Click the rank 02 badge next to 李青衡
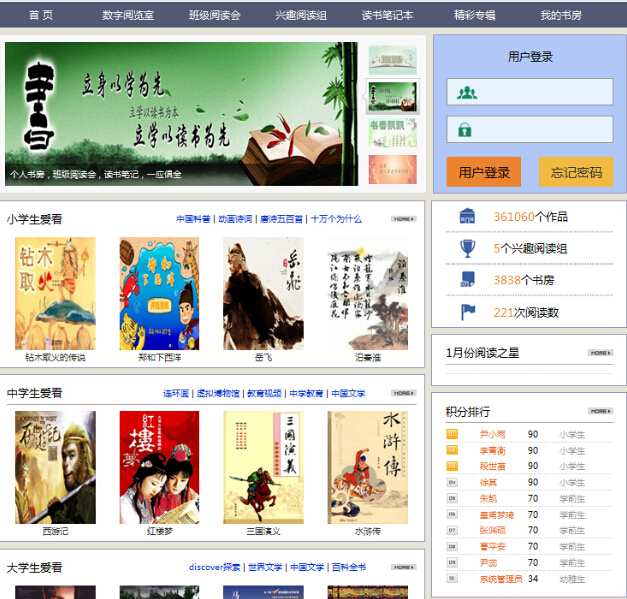 pyautogui.click(x=452, y=450)
